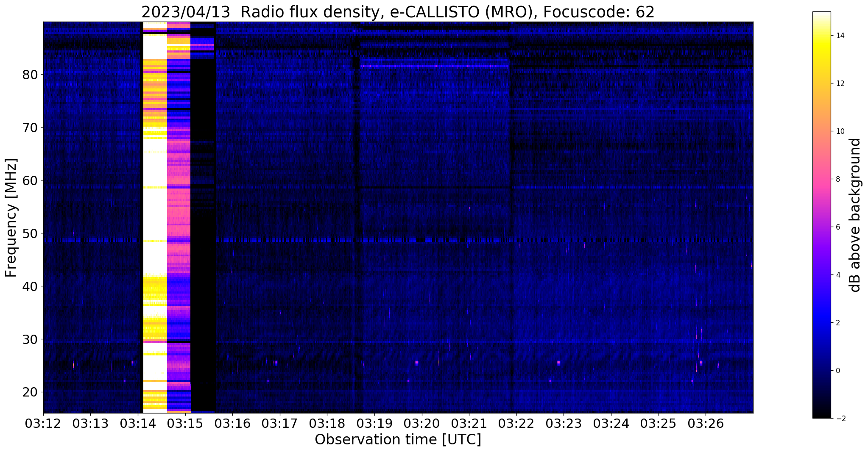Click the 03:17 time tick label
The height and width of the screenshot is (452, 868).
pos(280,424)
